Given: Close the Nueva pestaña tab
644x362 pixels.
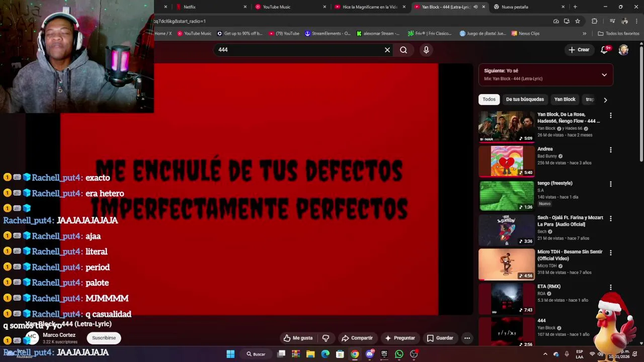Looking at the screenshot, I should (563, 7).
